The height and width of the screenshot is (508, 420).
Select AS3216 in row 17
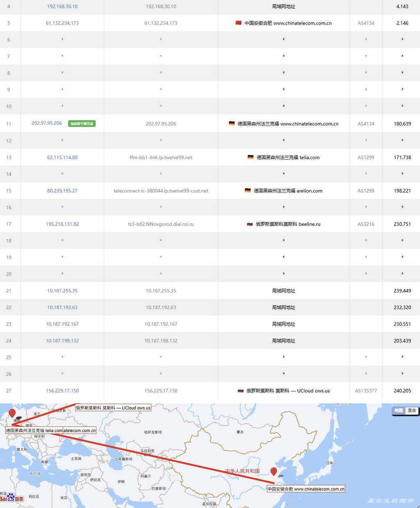pos(366,224)
